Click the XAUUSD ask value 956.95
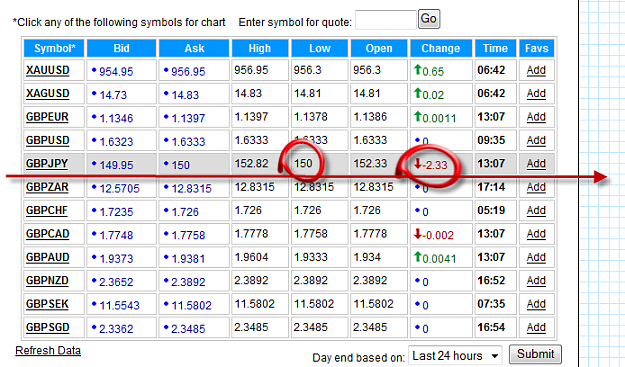625x367 pixels. pyautogui.click(x=188, y=72)
